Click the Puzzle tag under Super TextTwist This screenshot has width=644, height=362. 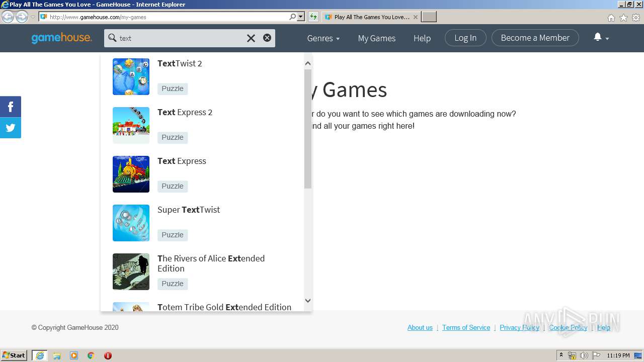[x=173, y=235]
